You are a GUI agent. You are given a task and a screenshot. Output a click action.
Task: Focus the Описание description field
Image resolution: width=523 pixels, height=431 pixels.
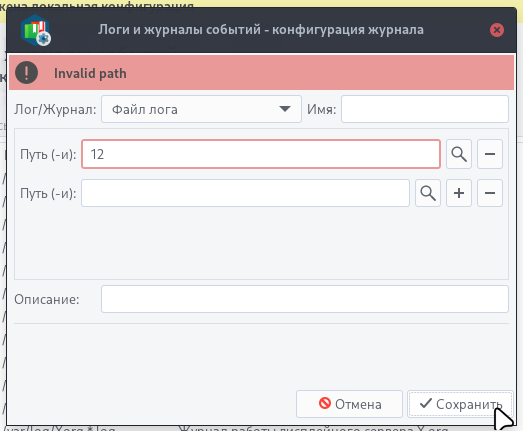click(x=305, y=299)
